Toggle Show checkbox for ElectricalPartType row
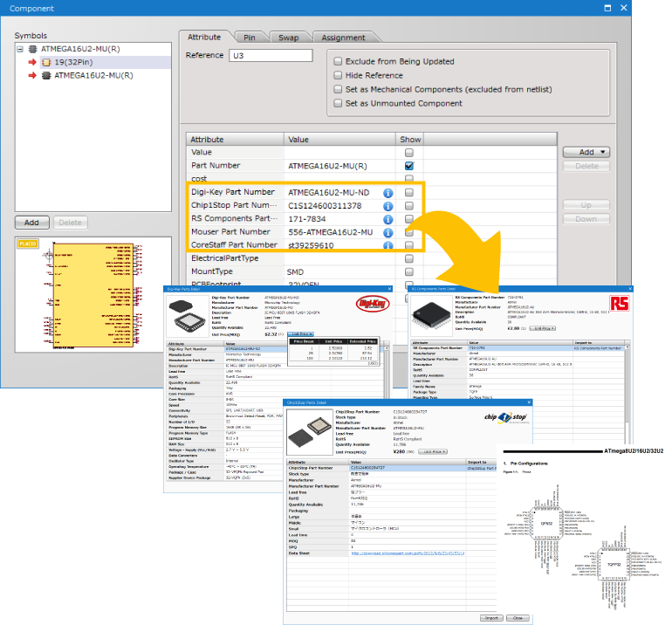 click(x=409, y=258)
